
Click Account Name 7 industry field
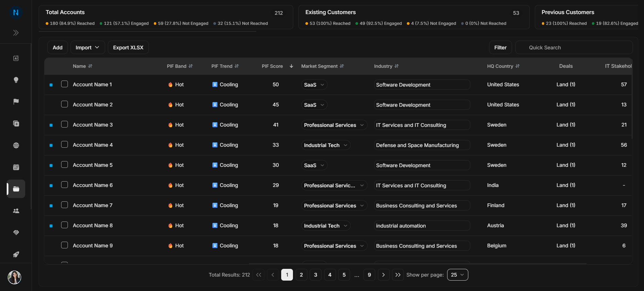pos(422,205)
